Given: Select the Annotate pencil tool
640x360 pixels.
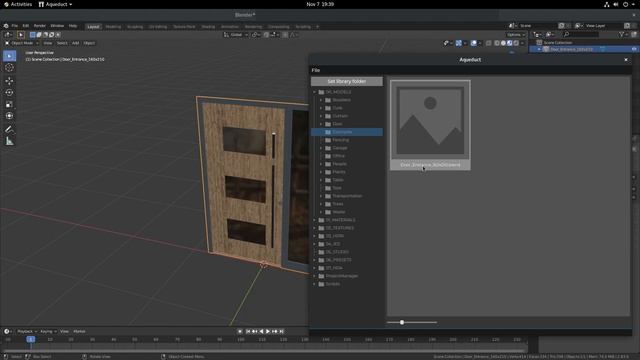Looking at the screenshot, I should 9,129.
